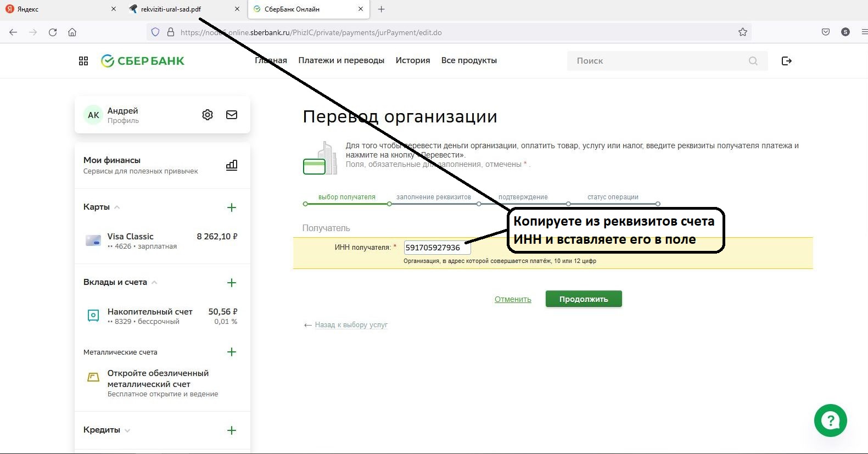Click the Отменить link
The height and width of the screenshot is (454, 868).
point(513,299)
